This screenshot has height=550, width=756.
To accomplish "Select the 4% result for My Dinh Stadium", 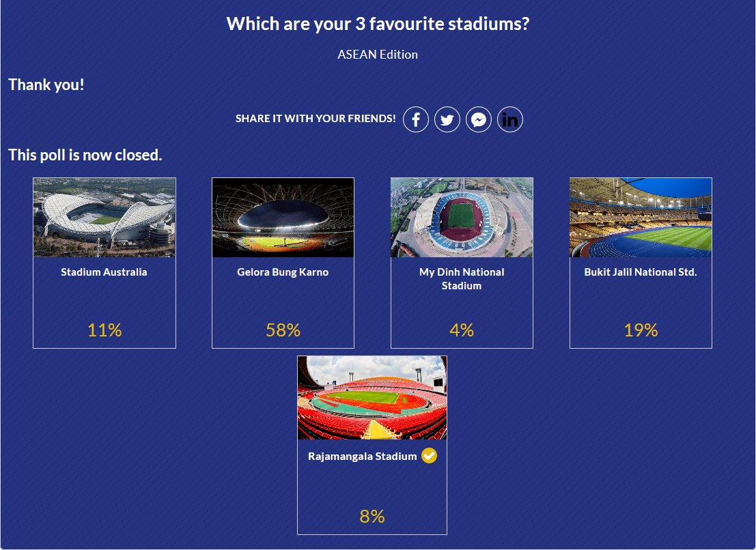I will point(462,330).
